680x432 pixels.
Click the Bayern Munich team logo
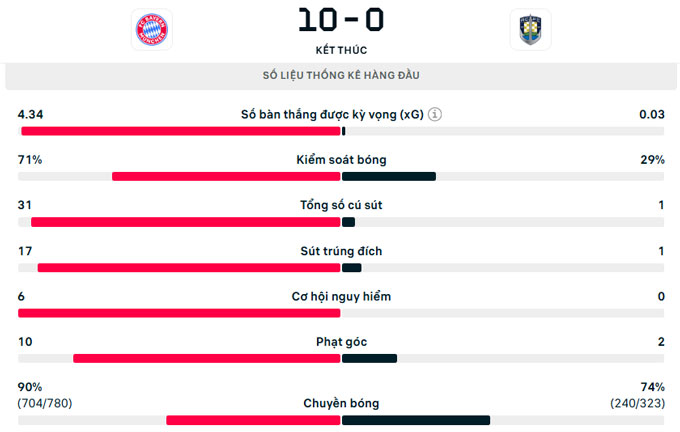tap(152, 29)
